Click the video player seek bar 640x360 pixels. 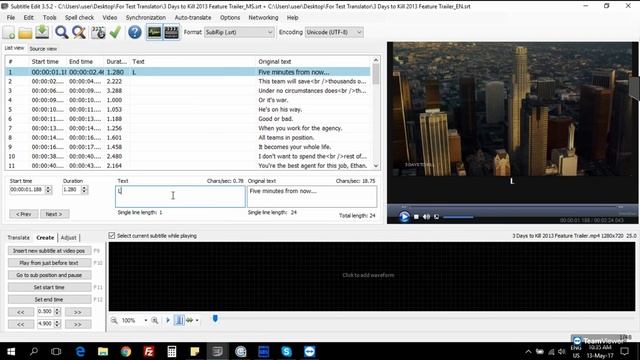tap(512, 207)
